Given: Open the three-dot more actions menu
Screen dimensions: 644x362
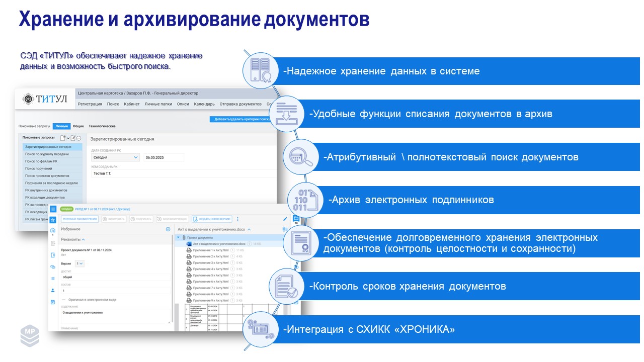Looking at the screenshot, I should 238,219.
